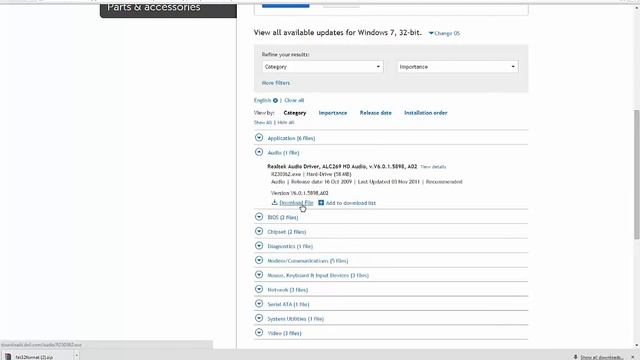Expand the Network (3 files) category
640x360 pixels.
pyautogui.click(x=259, y=289)
